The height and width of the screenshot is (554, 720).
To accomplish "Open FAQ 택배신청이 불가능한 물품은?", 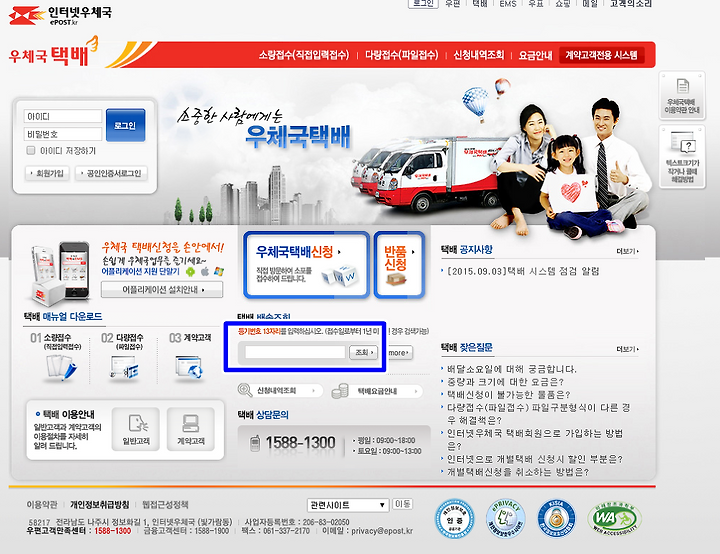I will [x=508, y=395].
